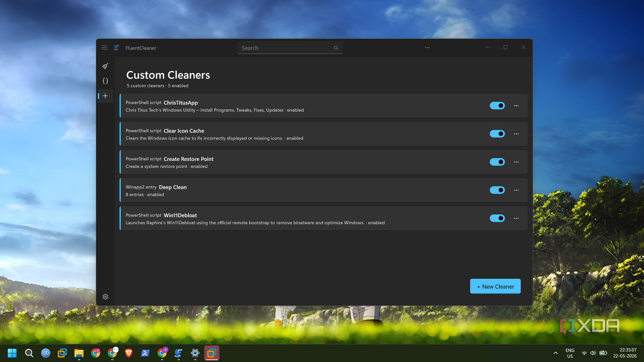Click the FluentCleaner app logo
The height and width of the screenshot is (362, 644).
(x=116, y=48)
